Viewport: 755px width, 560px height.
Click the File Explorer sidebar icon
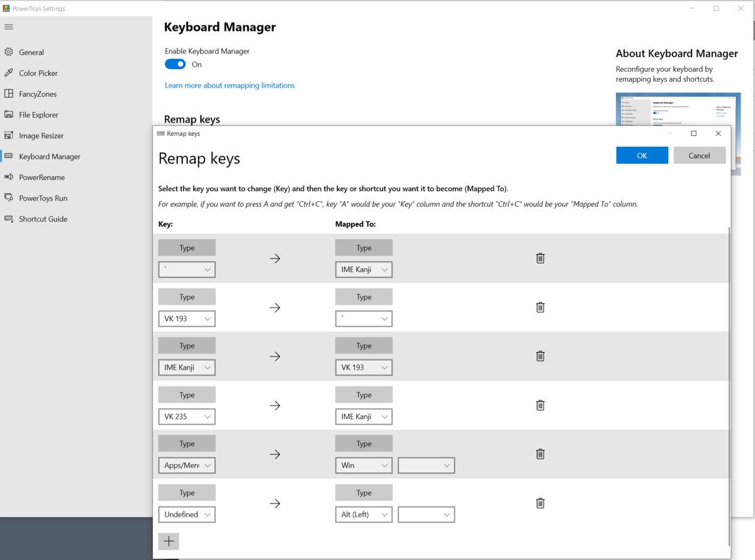coord(9,115)
